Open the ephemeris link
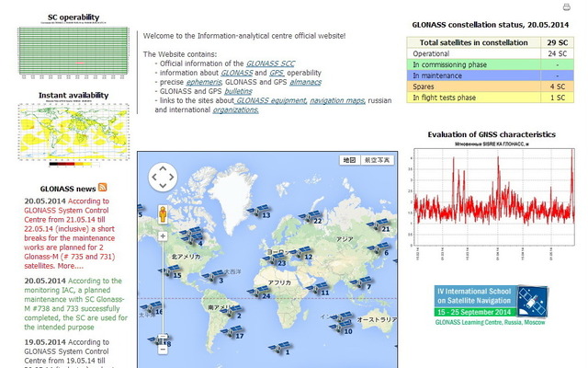The image size is (588, 368). click(x=204, y=82)
